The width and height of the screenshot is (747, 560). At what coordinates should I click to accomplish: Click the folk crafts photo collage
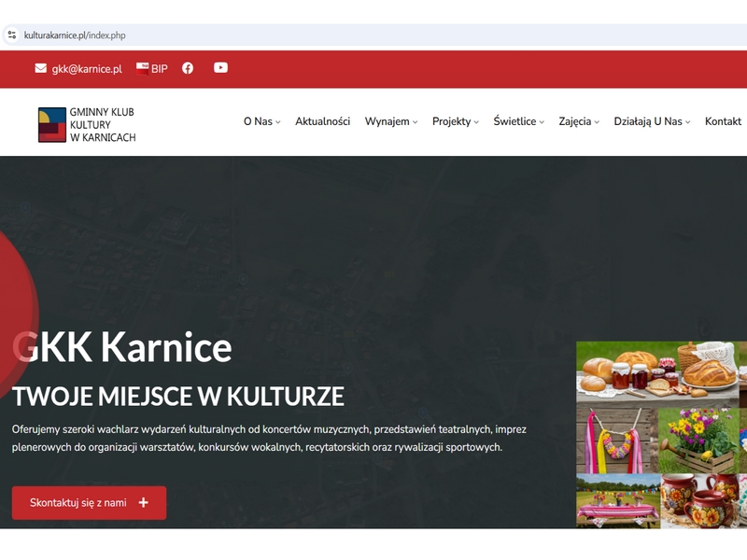point(661,435)
